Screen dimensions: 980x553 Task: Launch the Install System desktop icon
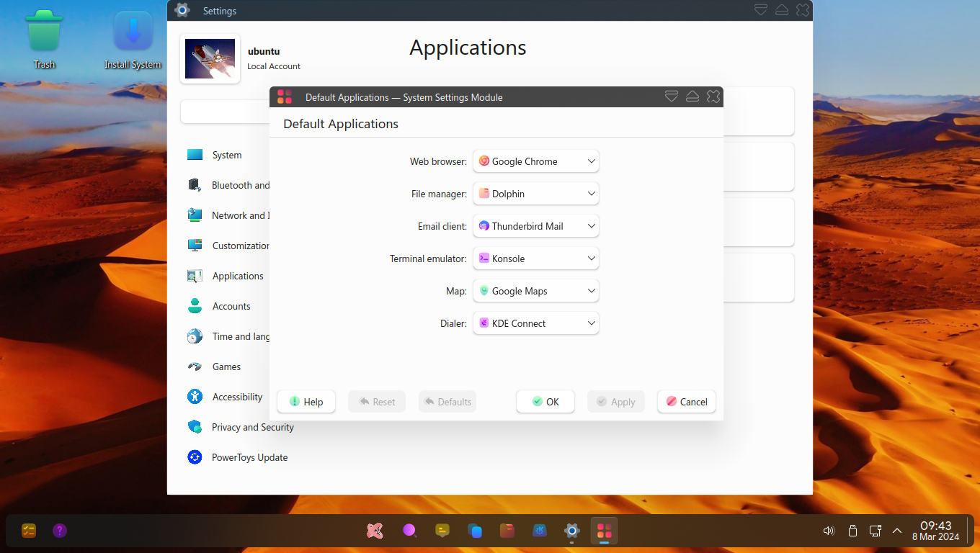click(133, 31)
